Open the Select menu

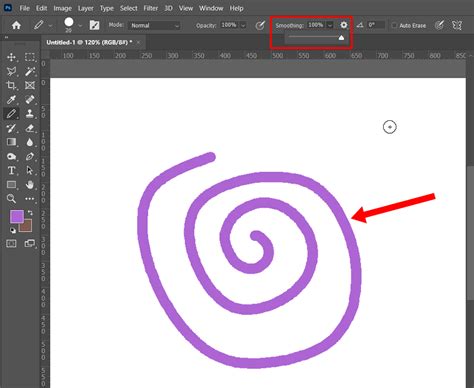click(129, 8)
